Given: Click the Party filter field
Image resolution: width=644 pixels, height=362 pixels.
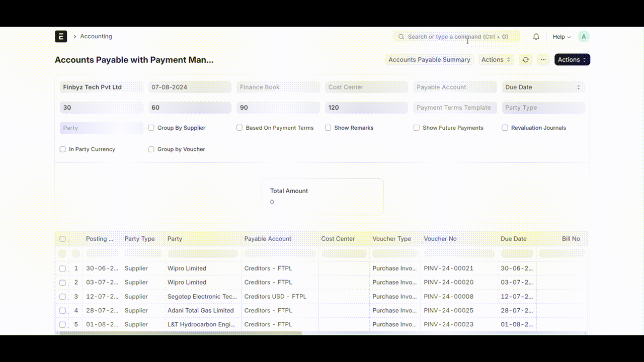Looking at the screenshot, I should [101, 128].
